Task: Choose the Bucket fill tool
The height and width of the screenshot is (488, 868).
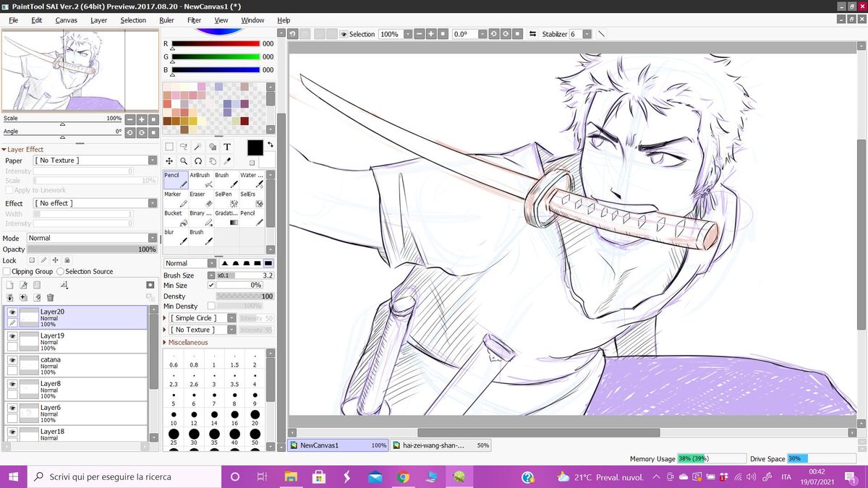Action: [x=175, y=218]
